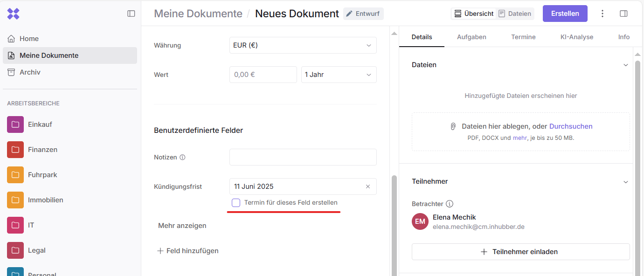Viewport: 644px width, 276px height.
Task: Switch to the Aufgaben tab
Action: pyautogui.click(x=471, y=37)
